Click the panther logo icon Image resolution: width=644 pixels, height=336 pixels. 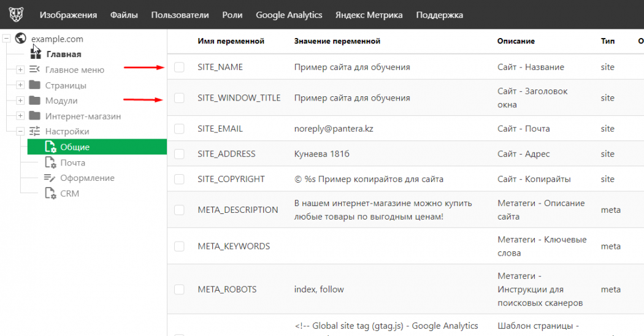click(x=16, y=15)
